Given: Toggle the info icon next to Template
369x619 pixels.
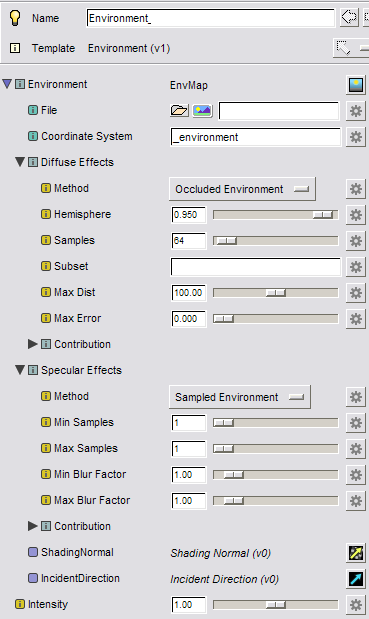Looking at the screenshot, I should click(x=15, y=48).
